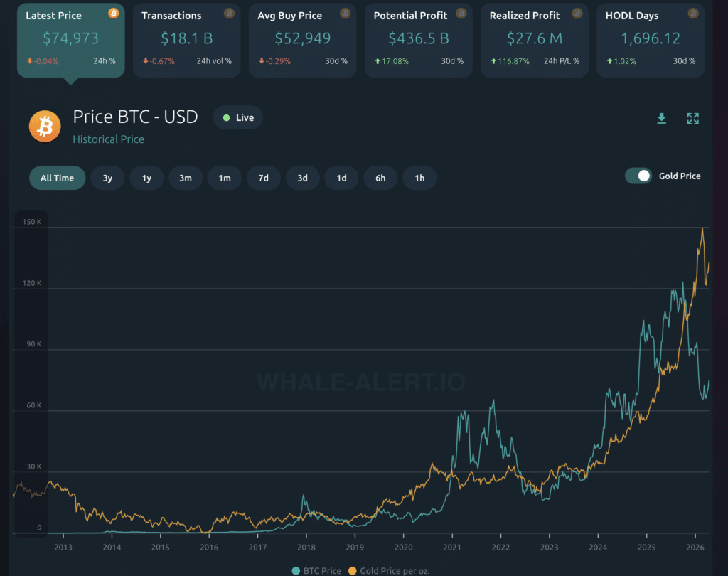
Task: Click the Bitcoin badge on the Latest Price card
Action: click(x=112, y=13)
